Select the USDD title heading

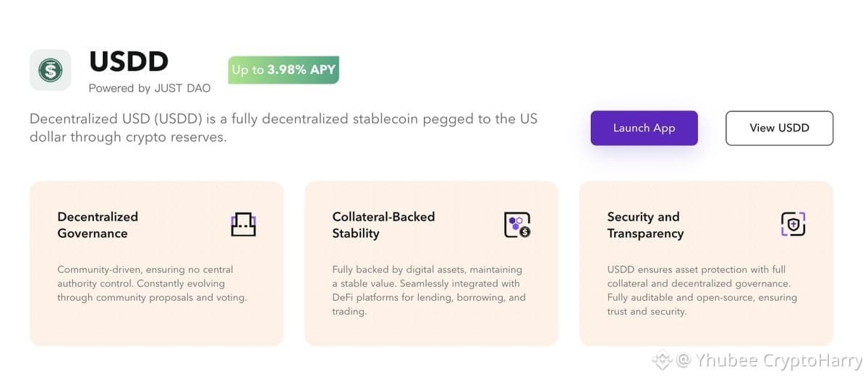coord(129,62)
